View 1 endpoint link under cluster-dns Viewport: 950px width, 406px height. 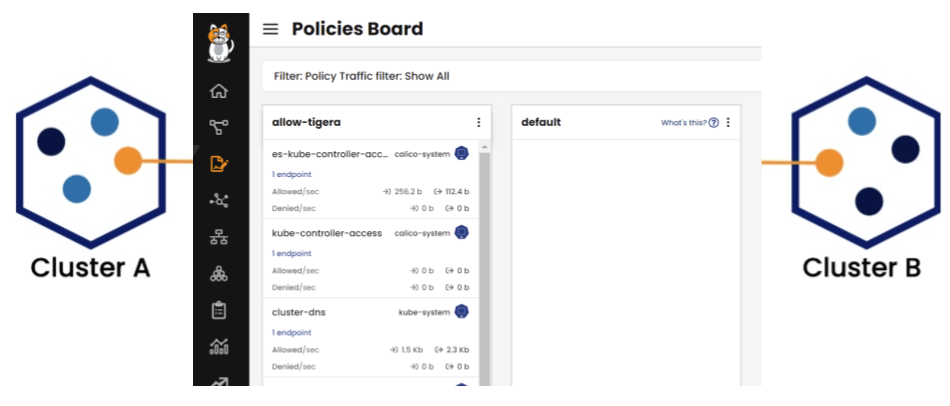(291, 333)
